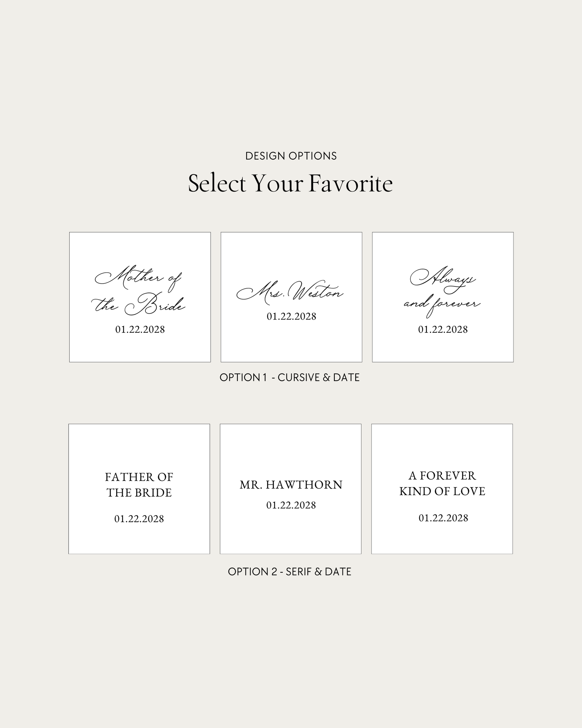The image size is (582, 728).
Task: Select the cursive 'and forever' line
Action: [x=442, y=304]
